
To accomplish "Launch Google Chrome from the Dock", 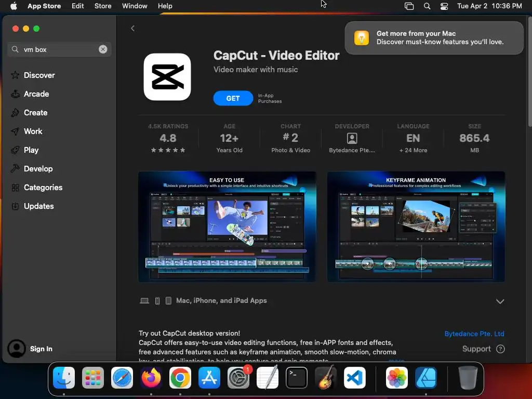I will 180,378.
